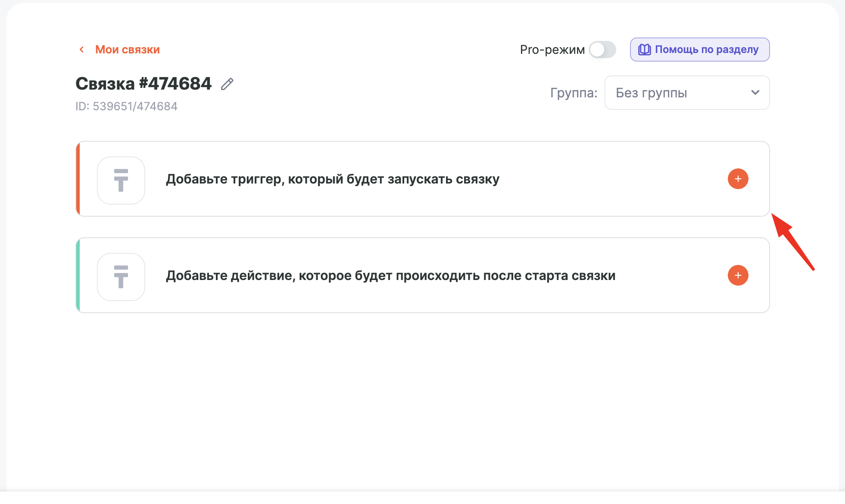This screenshot has width=845, height=504.
Task: Click the title Связка #474684
Action: (143, 84)
